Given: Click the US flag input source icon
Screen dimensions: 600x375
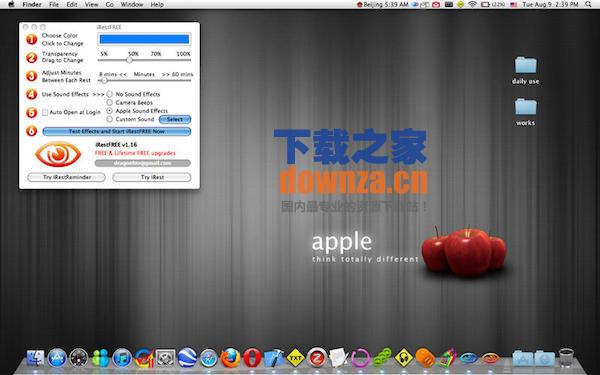Looking at the screenshot, I should pyautogui.click(x=514, y=5).
